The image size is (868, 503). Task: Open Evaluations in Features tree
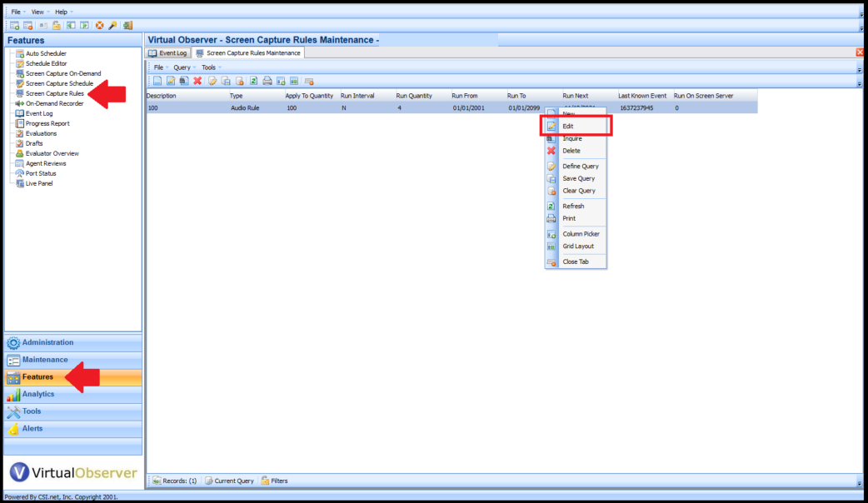click(41, 133)
